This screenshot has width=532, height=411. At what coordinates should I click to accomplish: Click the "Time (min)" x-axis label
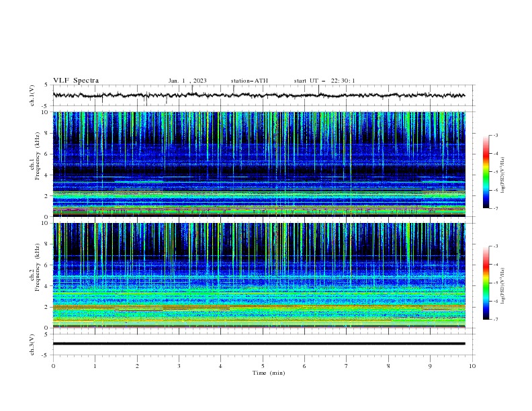click(x=269, y=373)
